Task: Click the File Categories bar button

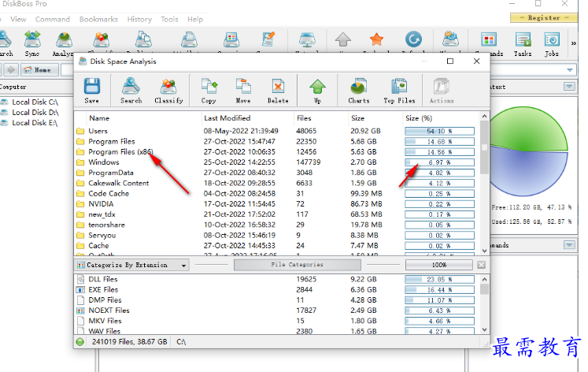Action: tap(297, 265)
